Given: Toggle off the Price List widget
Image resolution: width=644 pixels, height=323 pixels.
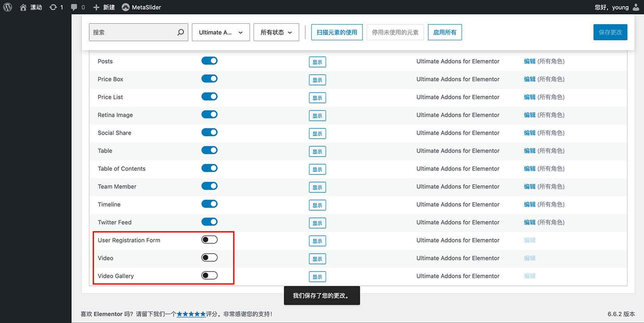Looking at the screenshot, I should (209, 97).
